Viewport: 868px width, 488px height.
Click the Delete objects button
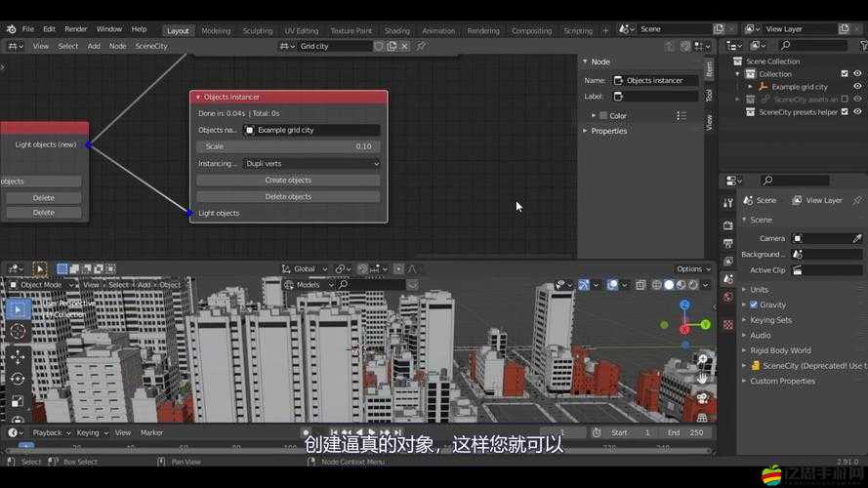tap(288, 197)
